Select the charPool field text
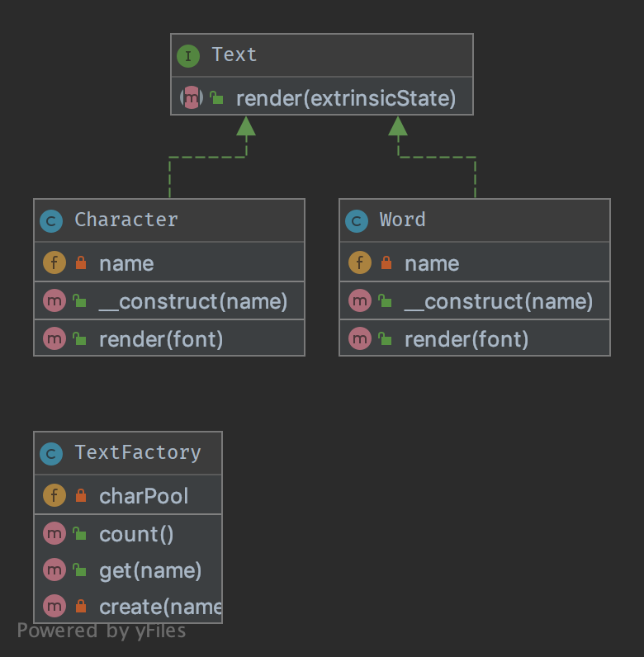 (144, 497)
